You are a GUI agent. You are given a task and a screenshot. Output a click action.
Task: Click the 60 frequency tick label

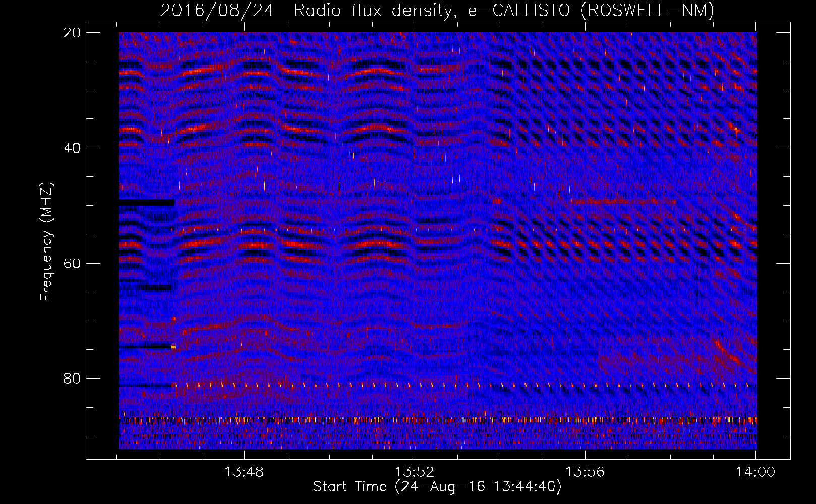tap(72, 264)
